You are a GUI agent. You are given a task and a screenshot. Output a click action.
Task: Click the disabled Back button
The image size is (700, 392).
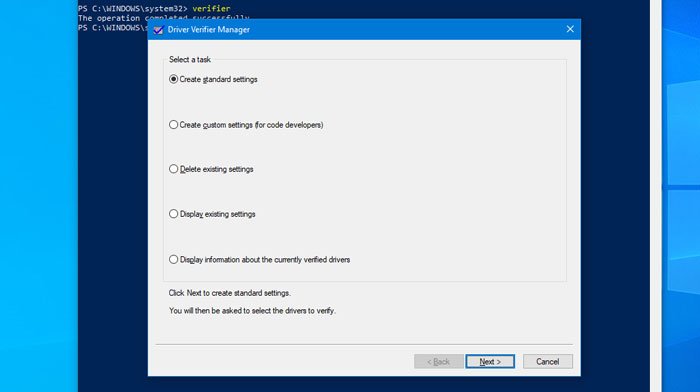tap(438, 362)
